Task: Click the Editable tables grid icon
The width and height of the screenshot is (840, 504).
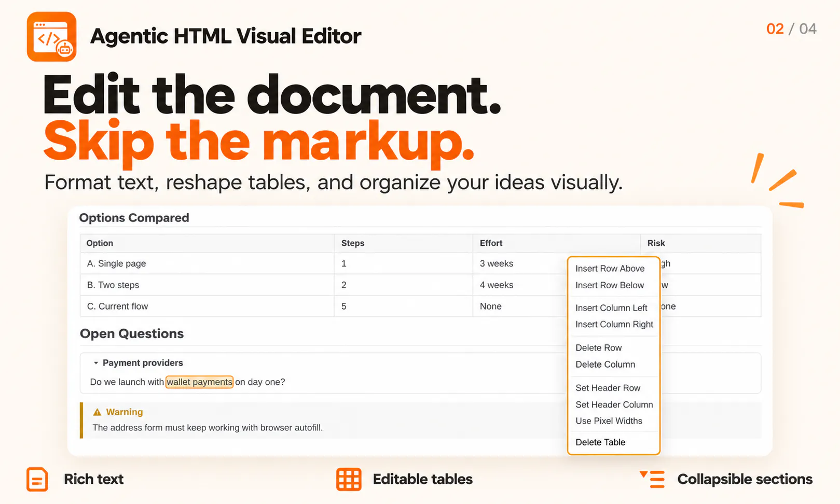Action: click(x=349, y=479)
